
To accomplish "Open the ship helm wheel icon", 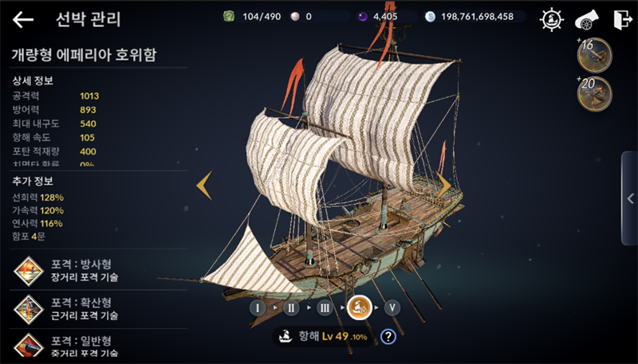I will 551,19.
